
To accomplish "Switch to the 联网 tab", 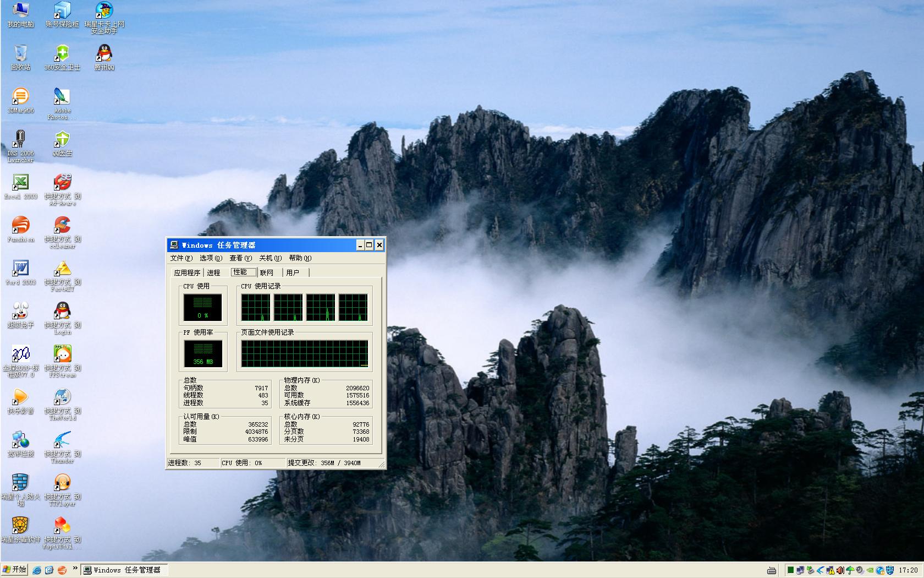I will [x=267, y=272].
